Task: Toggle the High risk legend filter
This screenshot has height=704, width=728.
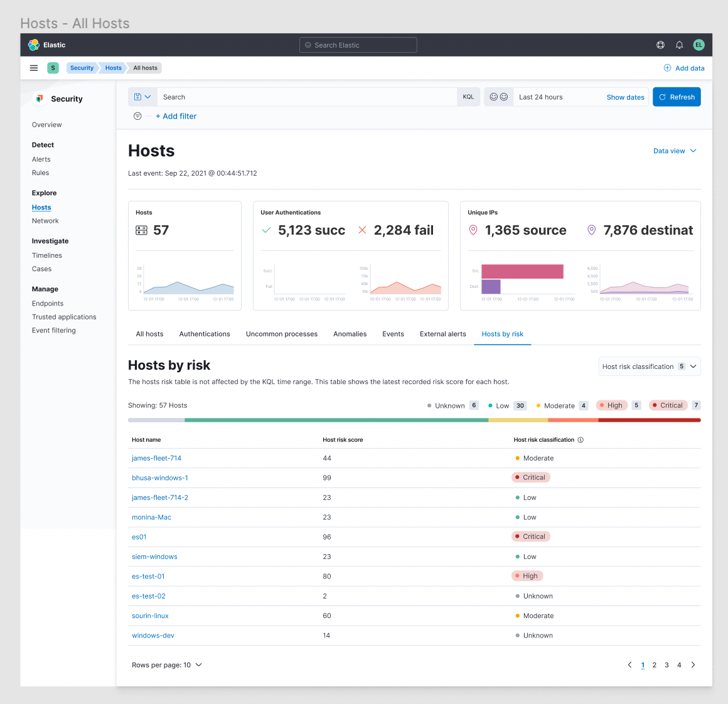Action: (x=611, y=405)
